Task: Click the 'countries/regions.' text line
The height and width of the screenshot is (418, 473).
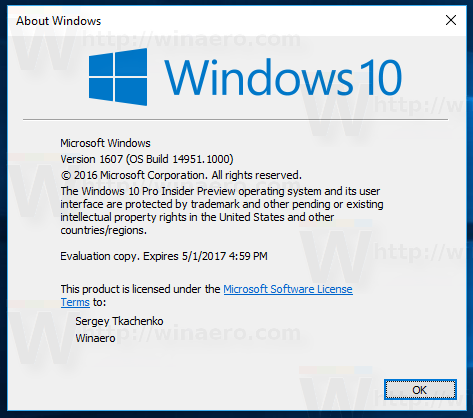Action: point(103,230)
